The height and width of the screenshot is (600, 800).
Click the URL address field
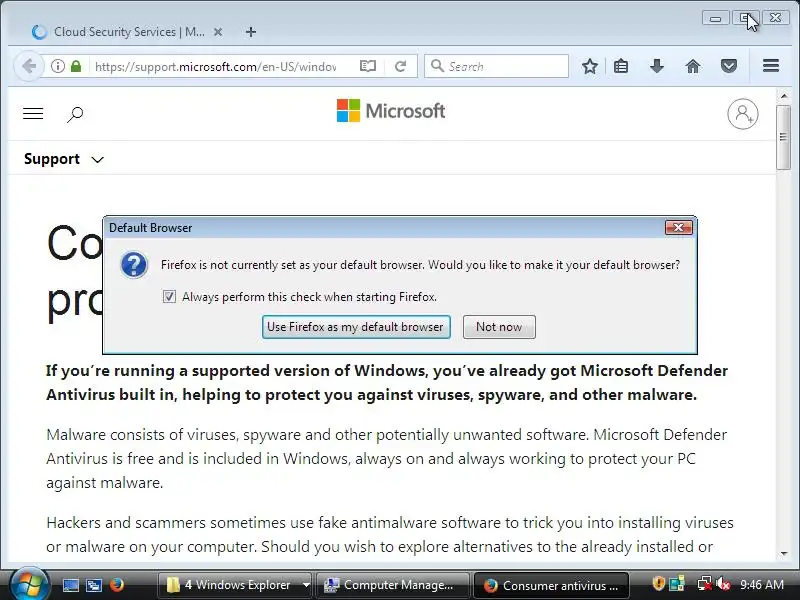pos(215,66)
